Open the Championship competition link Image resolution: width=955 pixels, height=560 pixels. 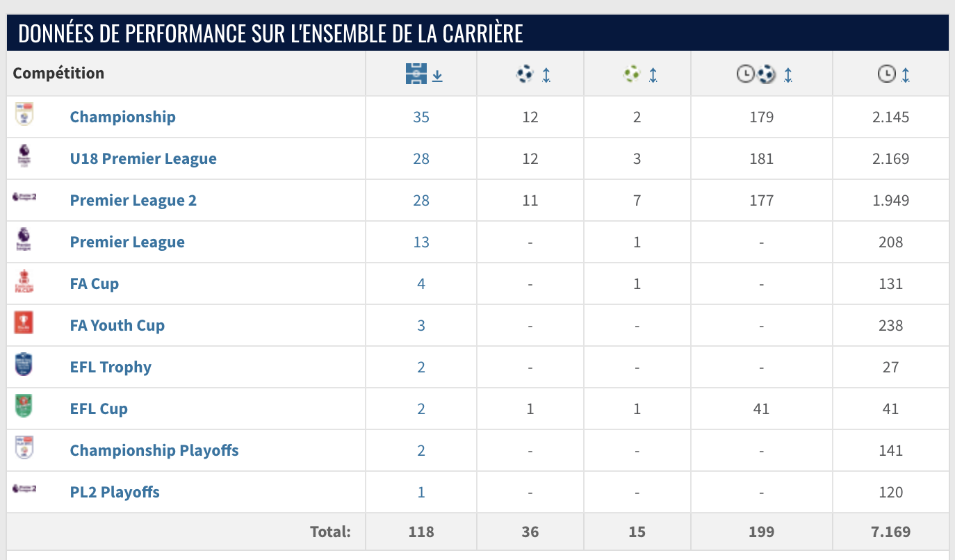coord(122,117)
